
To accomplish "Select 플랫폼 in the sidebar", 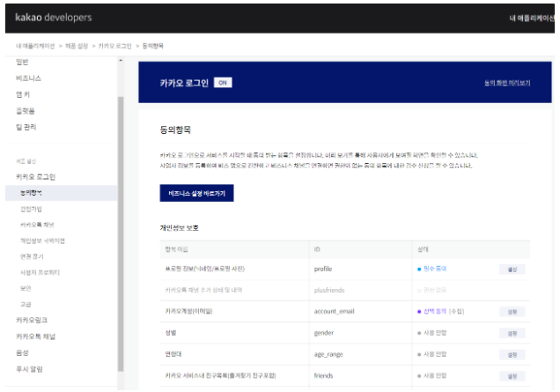I will coord(26,111).
